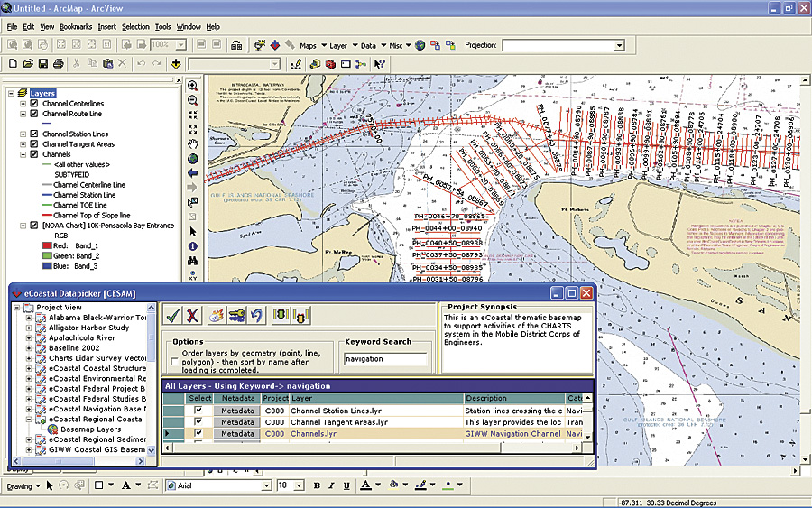Click the Datapicker layer table horizontal scrollbar
Screen dimensions: 812x508
373,448
